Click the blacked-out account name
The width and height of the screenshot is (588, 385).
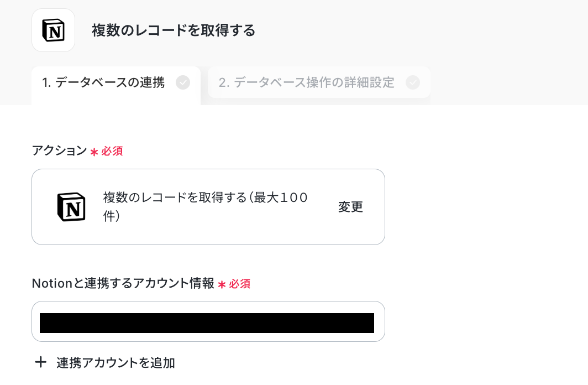207,323
